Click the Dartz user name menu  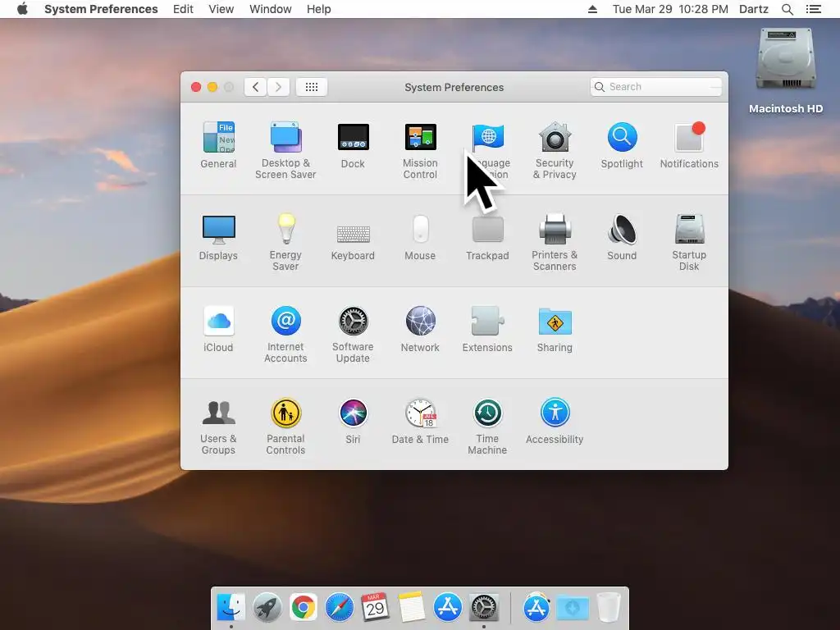[x=754, y=9]
